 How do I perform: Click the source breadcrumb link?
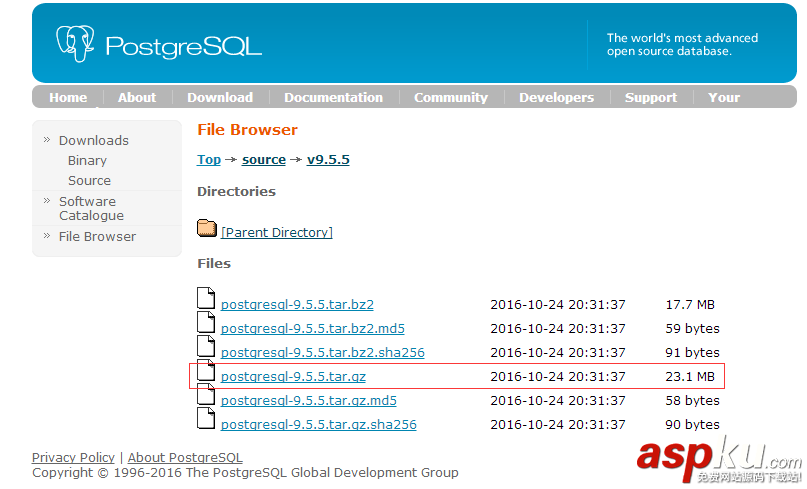coord(264,160)
